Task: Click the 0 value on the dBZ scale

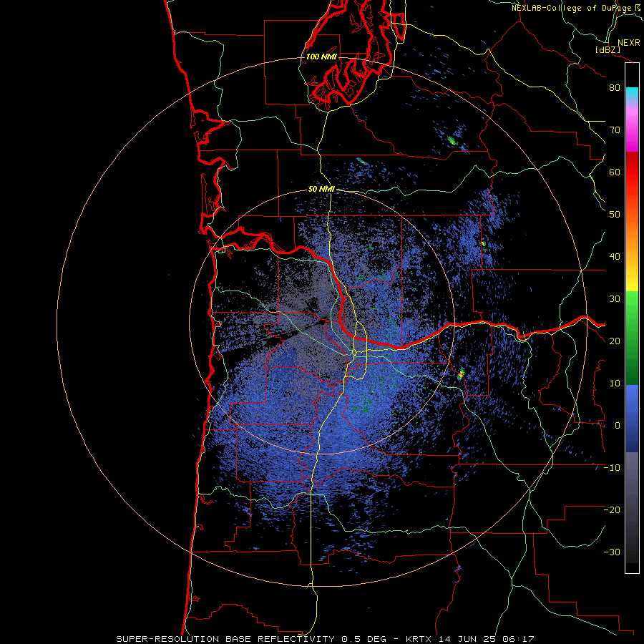Action: pyautogui.click(x=618, y=426)
